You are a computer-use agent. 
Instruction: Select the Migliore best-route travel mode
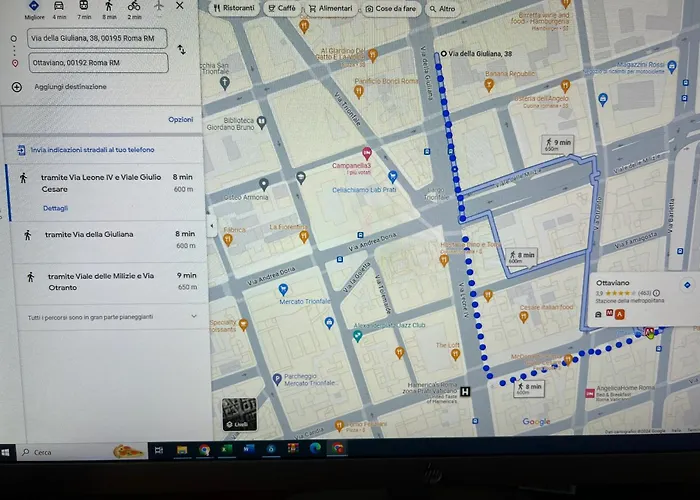34,9
